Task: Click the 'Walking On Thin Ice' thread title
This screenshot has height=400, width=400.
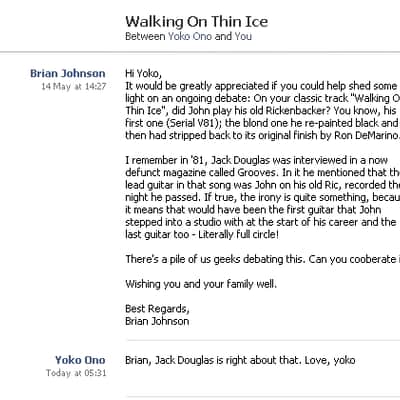Action: [x=197, y=22]
